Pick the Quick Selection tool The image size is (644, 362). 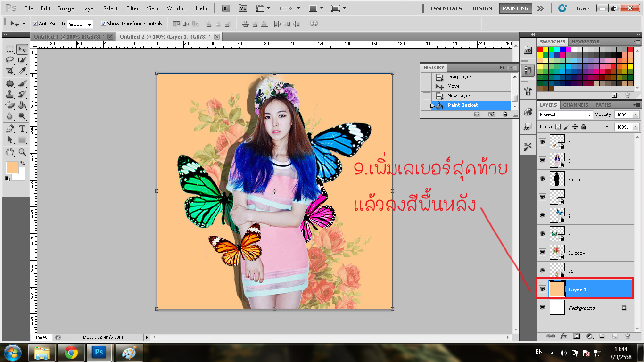click(x=22, y=60)
